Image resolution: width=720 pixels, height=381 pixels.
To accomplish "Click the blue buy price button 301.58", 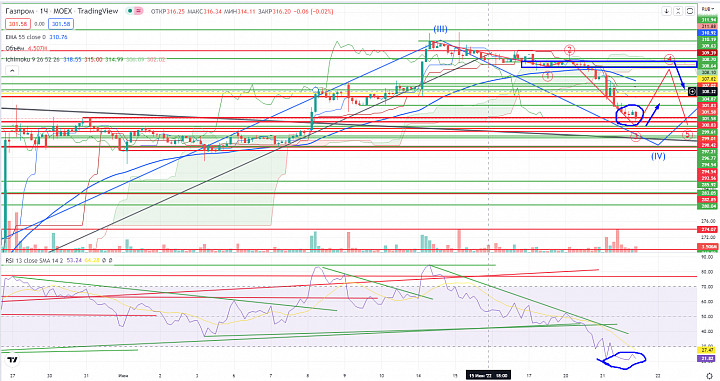I will coord(61,24).
